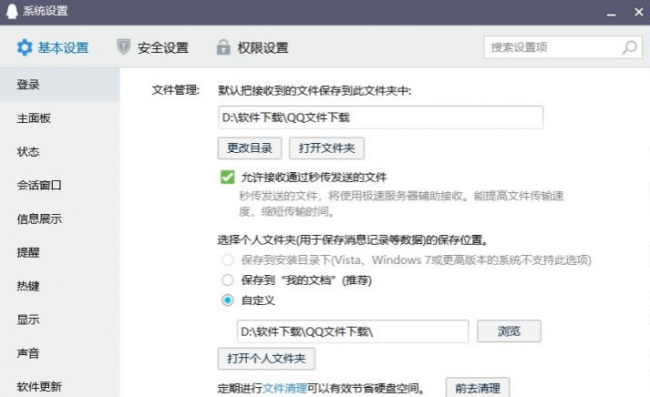This screenshot has width=650, height=397.
Task: Uncheck 允许接收通过秒传发送的文件
Action: (x=228, y=177)
